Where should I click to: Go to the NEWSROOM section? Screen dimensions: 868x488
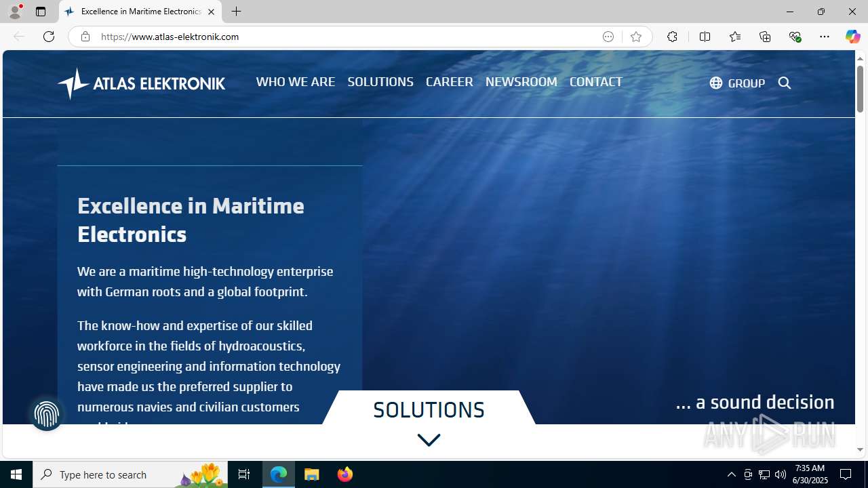tap(521, 81)
